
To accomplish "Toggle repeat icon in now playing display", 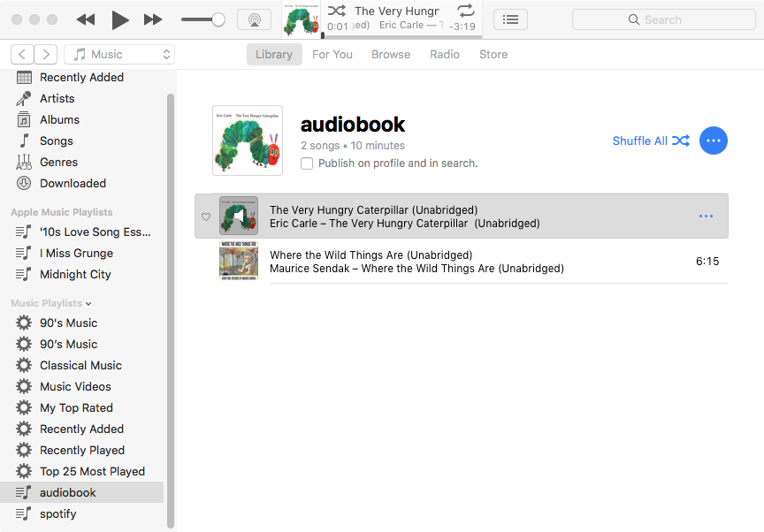I will click(x=465, y=11).
